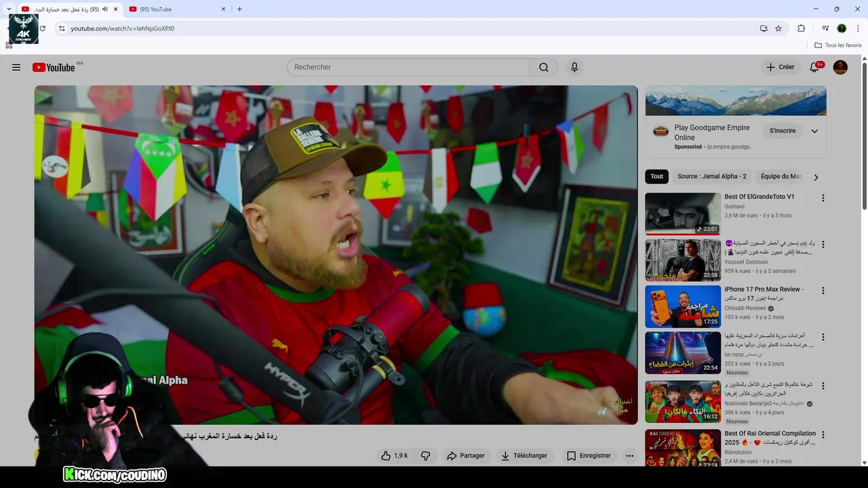868x488 pixels.
Task: Open the YouTube hamburger guide menu
Action: tap(16, 67)
